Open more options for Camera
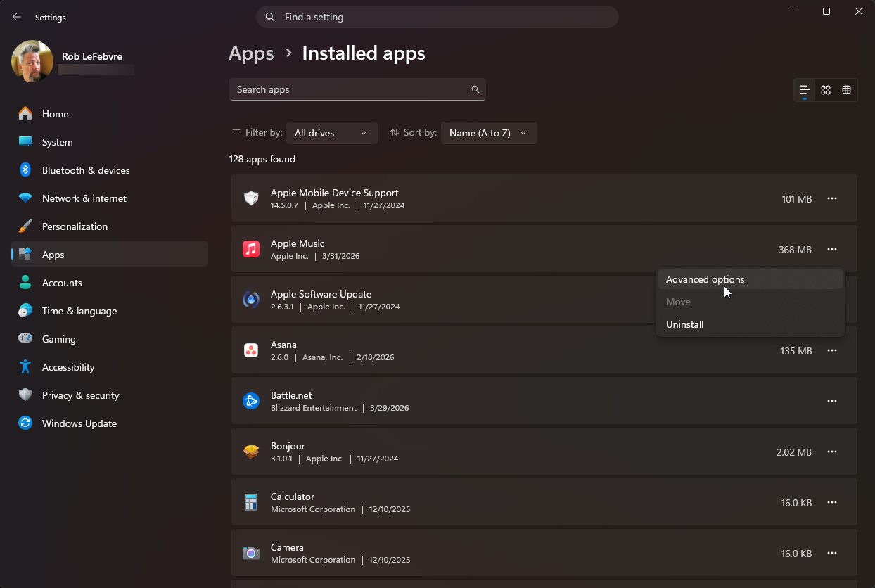 [x=832, y=554]
